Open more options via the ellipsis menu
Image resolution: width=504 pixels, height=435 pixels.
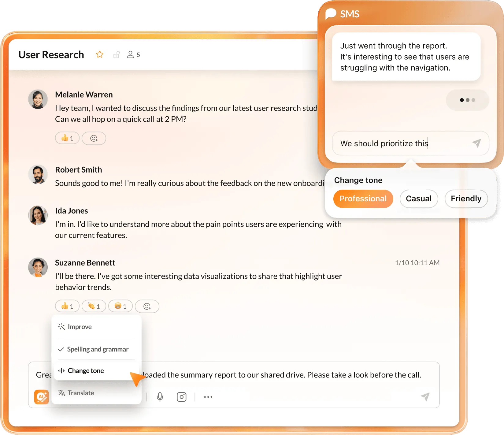pyautogui.click(x=208, y=397)
